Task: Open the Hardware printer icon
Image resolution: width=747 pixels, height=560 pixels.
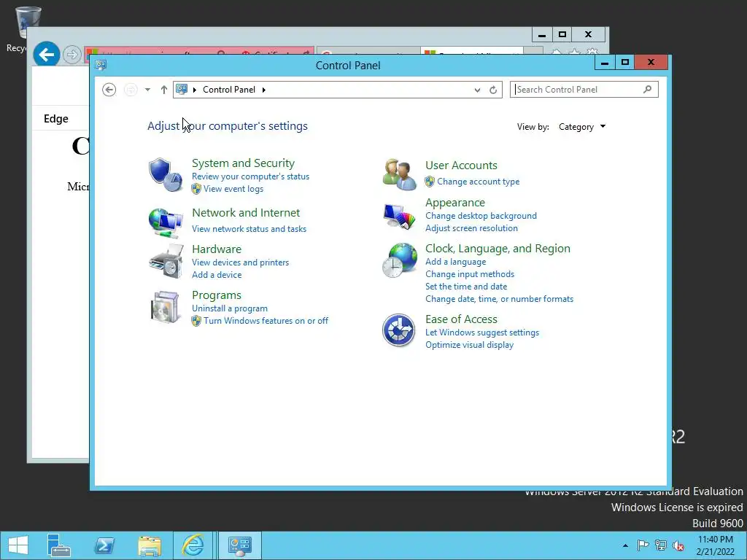Action: coord(166,261)
